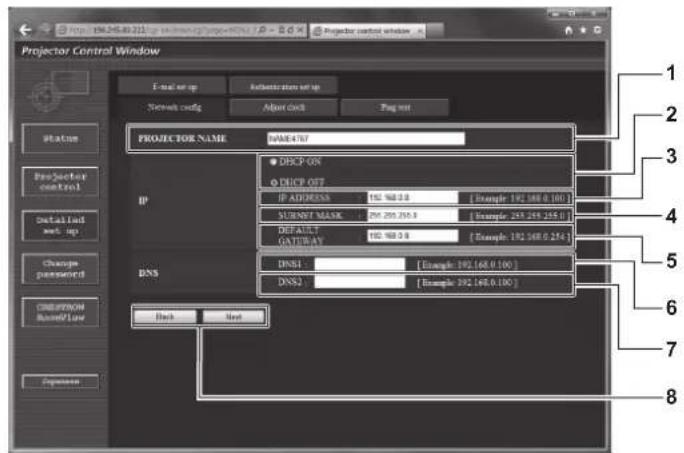Click the DEFAULT GATEWAY input field
684x453 pixels.
click(413, 236)
